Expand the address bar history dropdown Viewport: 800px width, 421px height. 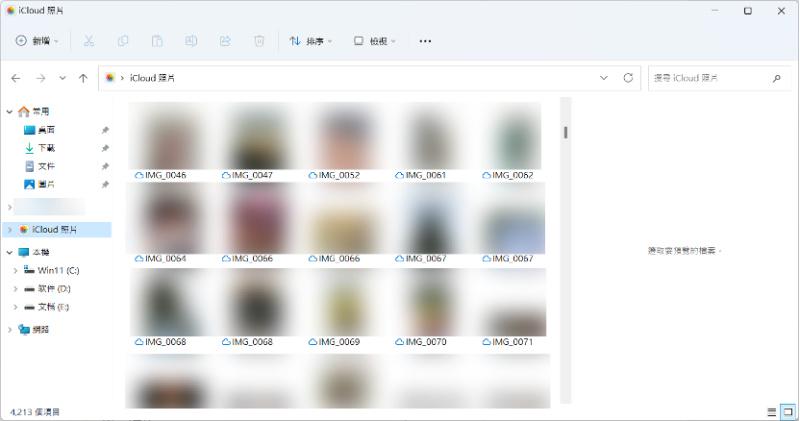click(x=604, y=78)
